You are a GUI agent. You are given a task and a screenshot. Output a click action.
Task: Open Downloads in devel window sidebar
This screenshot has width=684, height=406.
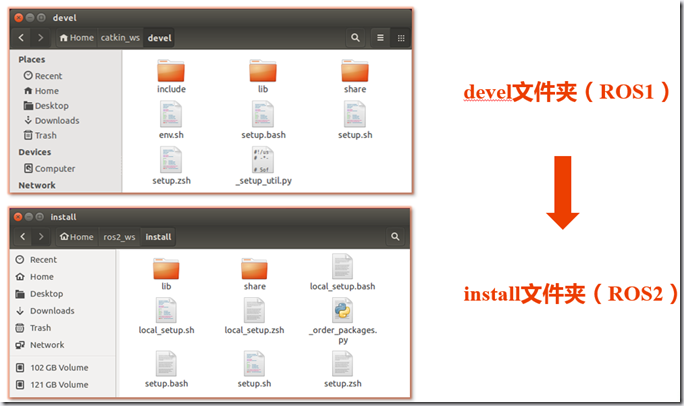(x=51, y=120)
